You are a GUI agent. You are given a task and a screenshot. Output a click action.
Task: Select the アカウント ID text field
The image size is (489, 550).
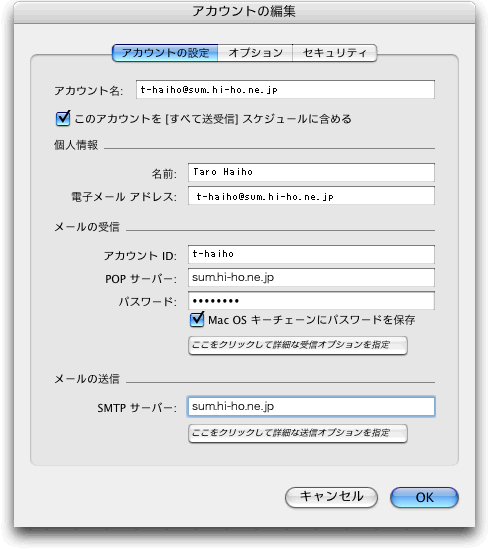(x=311, y=254)
